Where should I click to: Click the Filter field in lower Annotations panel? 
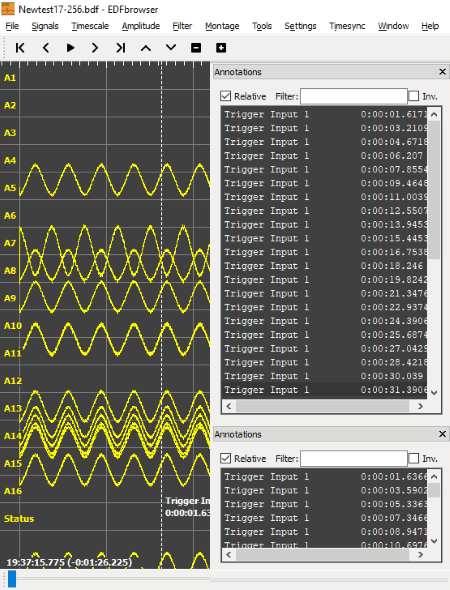pyautogui.click(x=354, y=458)
